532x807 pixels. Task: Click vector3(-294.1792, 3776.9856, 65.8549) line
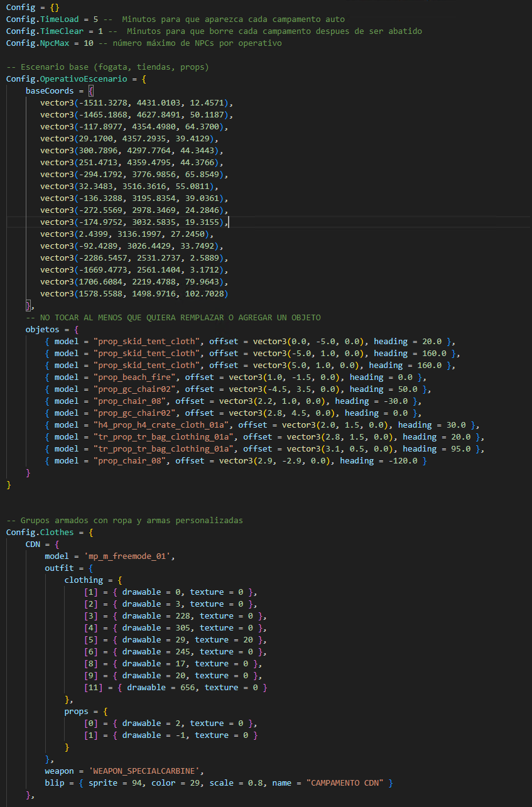134,175
